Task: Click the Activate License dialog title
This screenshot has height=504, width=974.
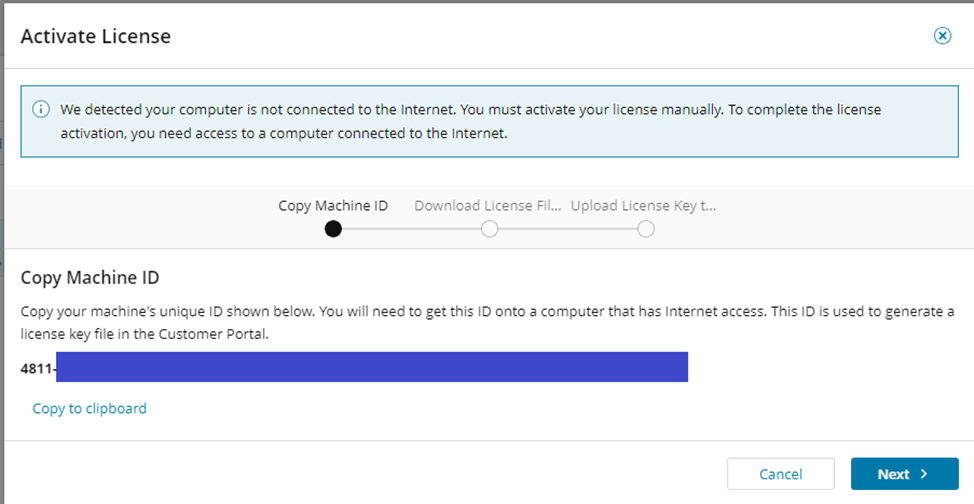Action: coord(96,36)
